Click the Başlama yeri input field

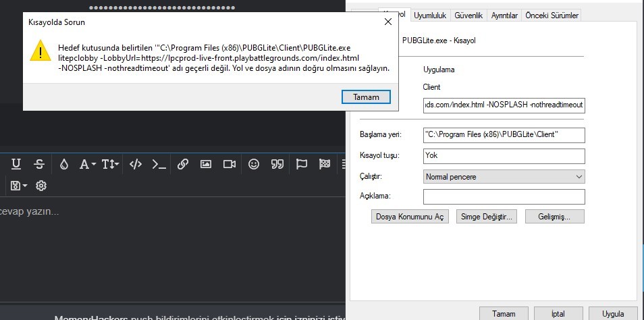[504, 135]
